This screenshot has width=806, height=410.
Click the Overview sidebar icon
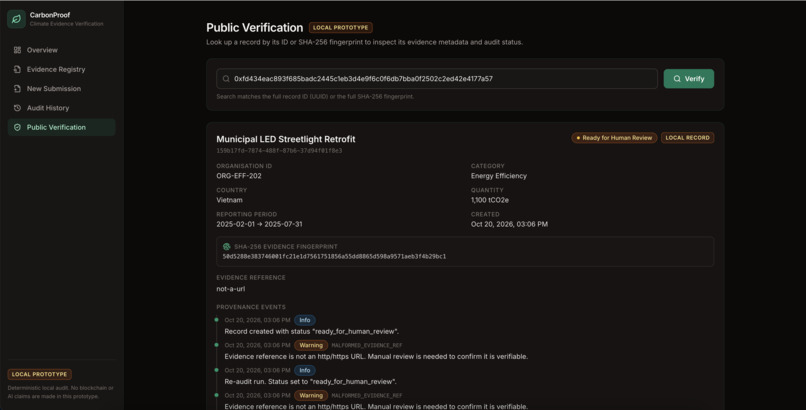click(17, 50)
